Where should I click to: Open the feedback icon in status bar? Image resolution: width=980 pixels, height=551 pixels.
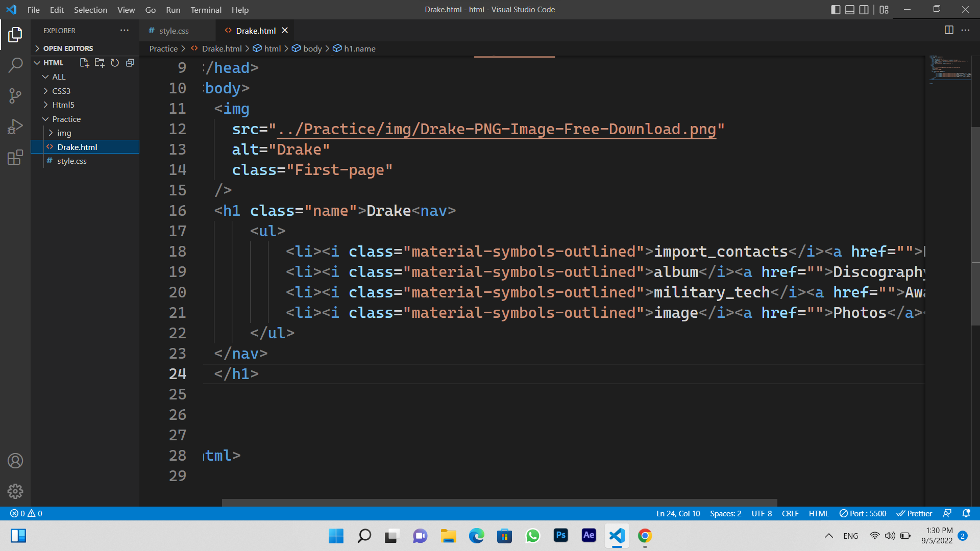947,513
